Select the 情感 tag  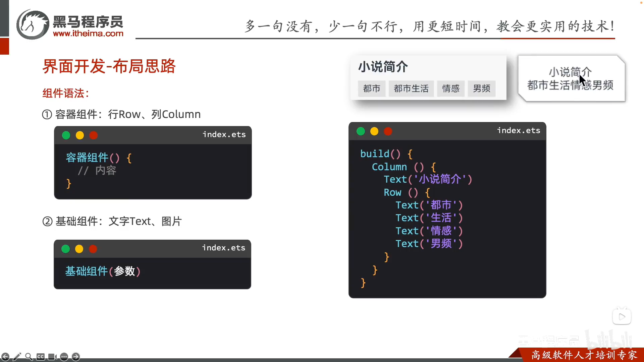[x=451, y=88]
